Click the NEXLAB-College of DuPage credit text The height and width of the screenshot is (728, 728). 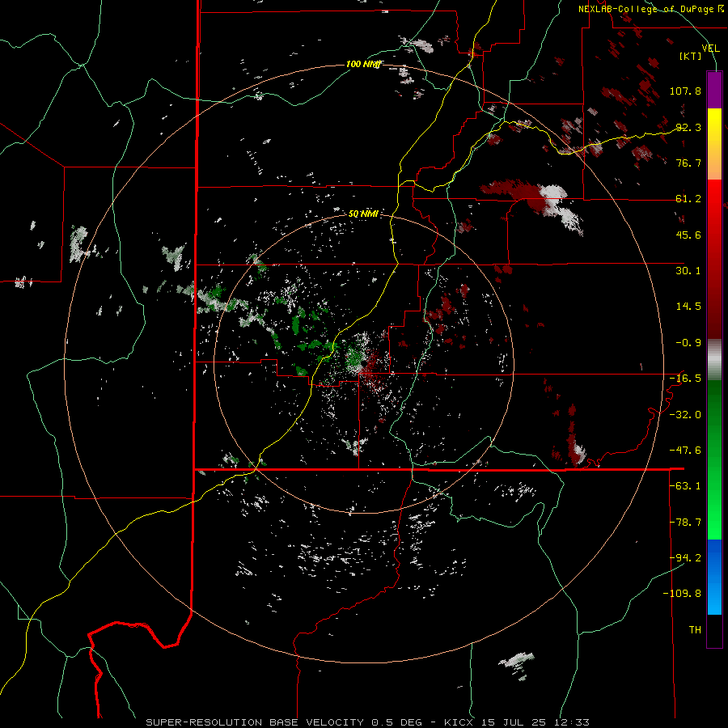click(651, 9)
